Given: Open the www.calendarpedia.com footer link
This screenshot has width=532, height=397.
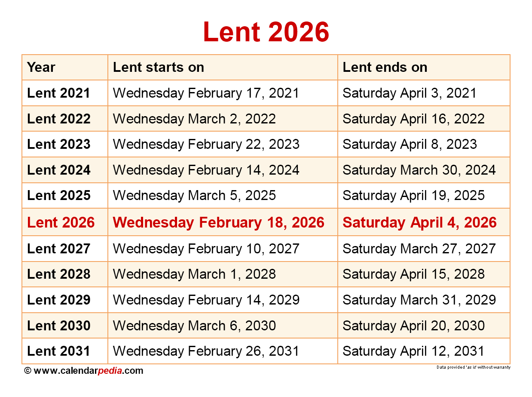Looking at the screenshot, I should [88, 371].
